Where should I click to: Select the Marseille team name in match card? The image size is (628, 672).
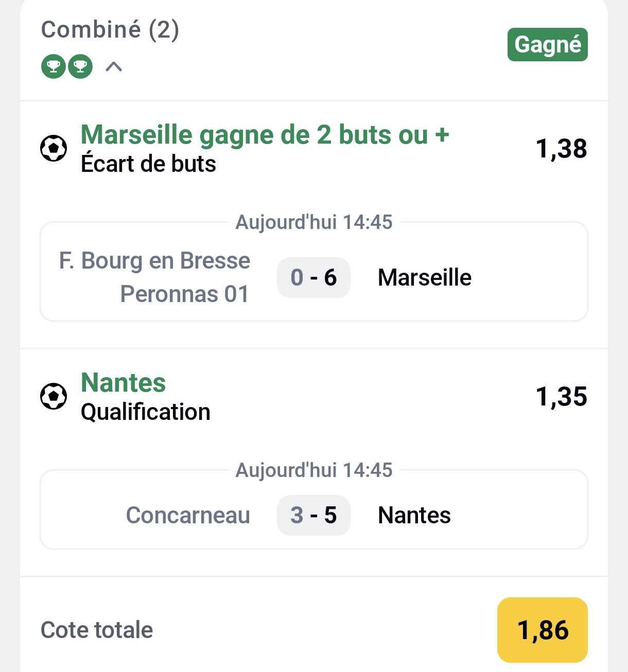click(x=424, y=278)
